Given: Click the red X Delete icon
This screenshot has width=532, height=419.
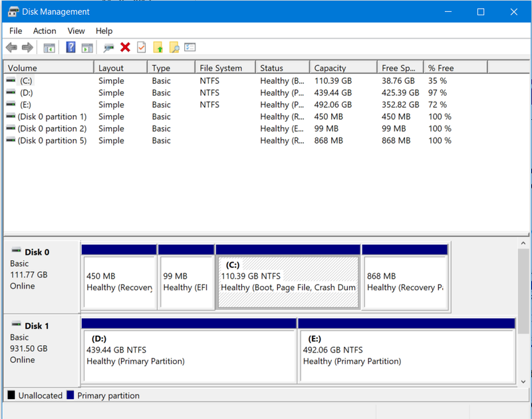Looking at the screenshot, I should pos(125,47).
